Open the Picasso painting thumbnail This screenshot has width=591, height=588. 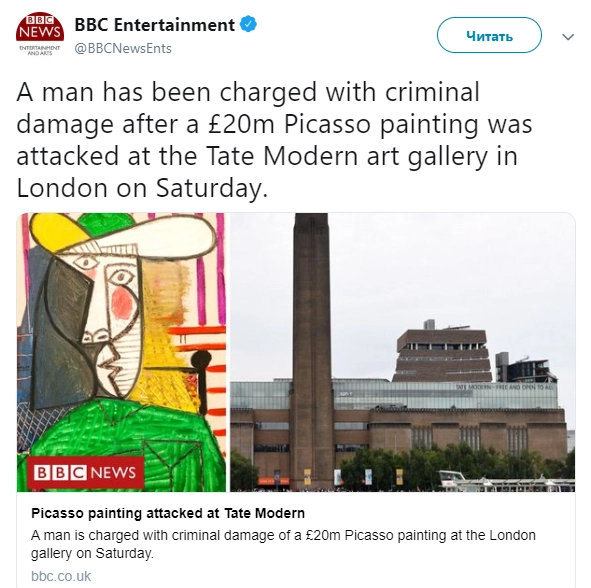point(121,352)
